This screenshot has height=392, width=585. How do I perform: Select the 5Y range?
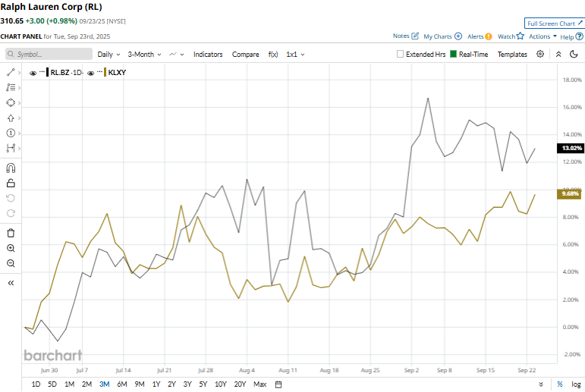[x=203, y=384]
